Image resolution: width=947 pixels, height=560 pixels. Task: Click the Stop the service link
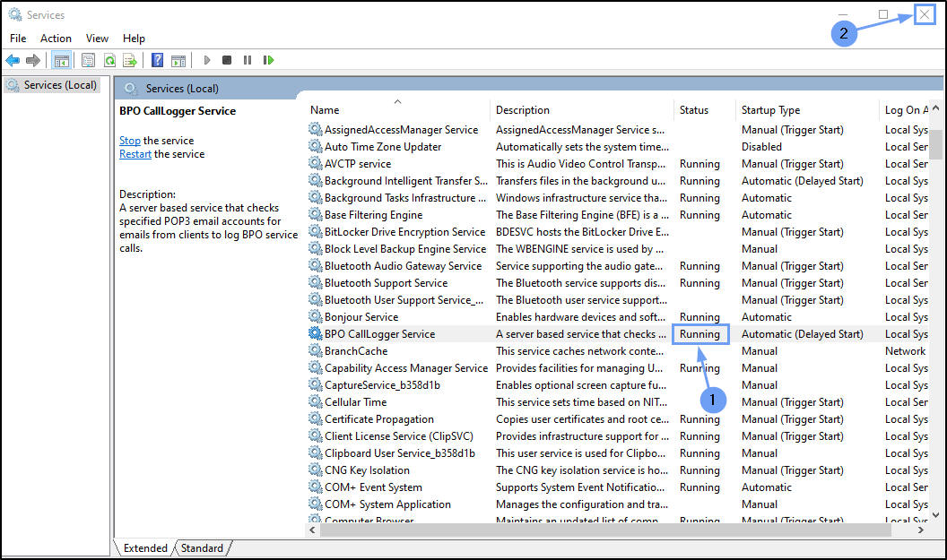pyautogui.click(x=129, y=141)
